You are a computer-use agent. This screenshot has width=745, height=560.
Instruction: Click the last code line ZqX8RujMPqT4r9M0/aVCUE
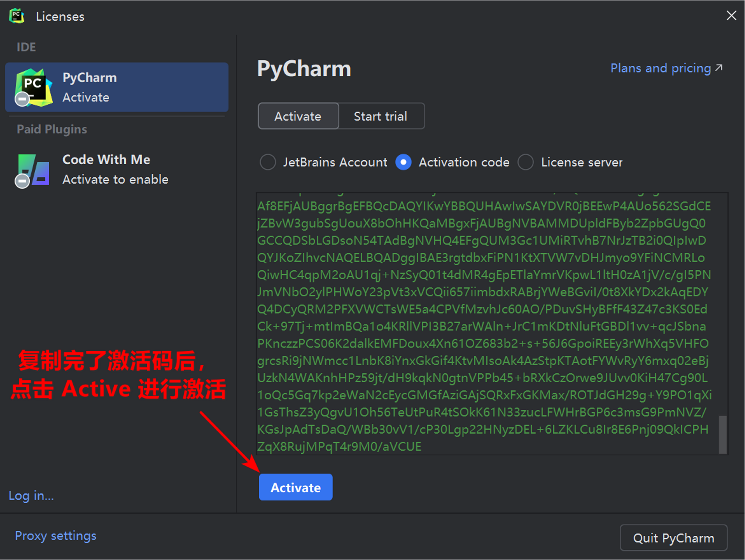pyautogui.click(x=339, y=447)
